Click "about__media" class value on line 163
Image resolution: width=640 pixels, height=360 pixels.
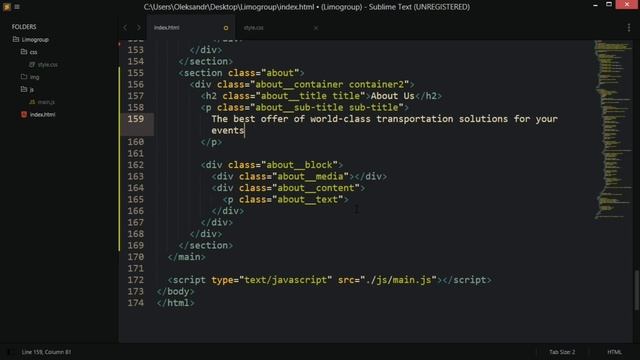[x=310, y=176]
